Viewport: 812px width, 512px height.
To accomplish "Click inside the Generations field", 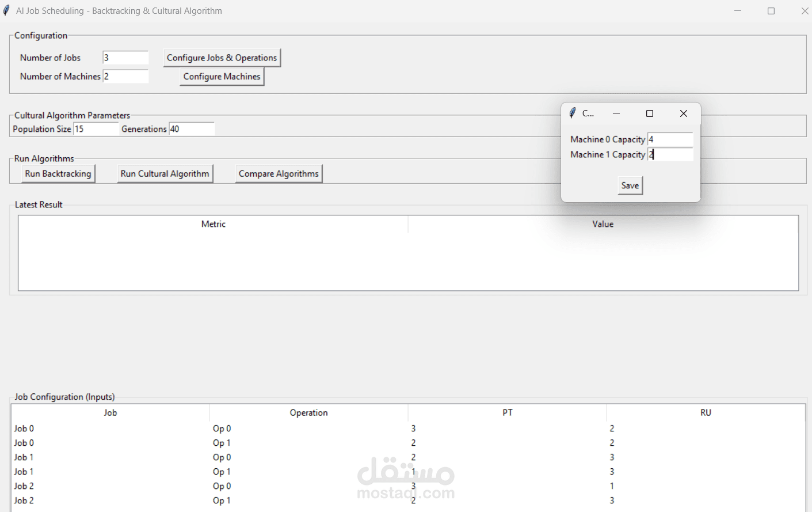I will (x=191, y=129).
